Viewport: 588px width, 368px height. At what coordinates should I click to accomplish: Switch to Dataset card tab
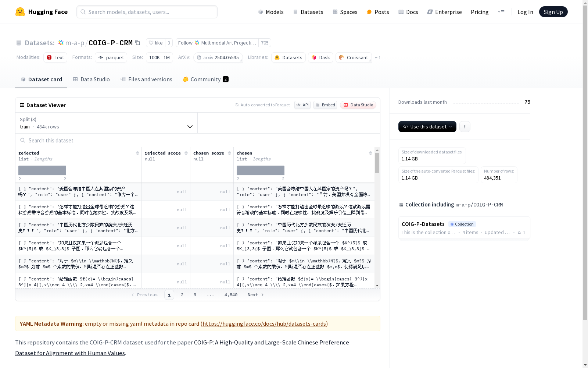coord(41,79)
